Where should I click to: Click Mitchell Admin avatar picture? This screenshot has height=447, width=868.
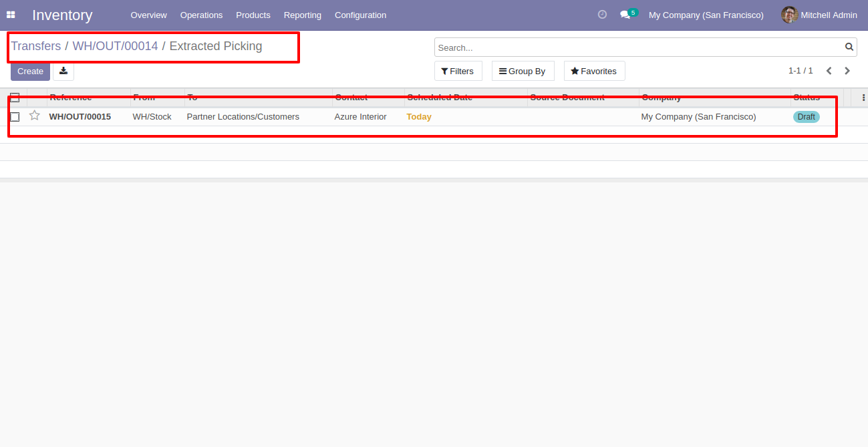pos(789,15)
